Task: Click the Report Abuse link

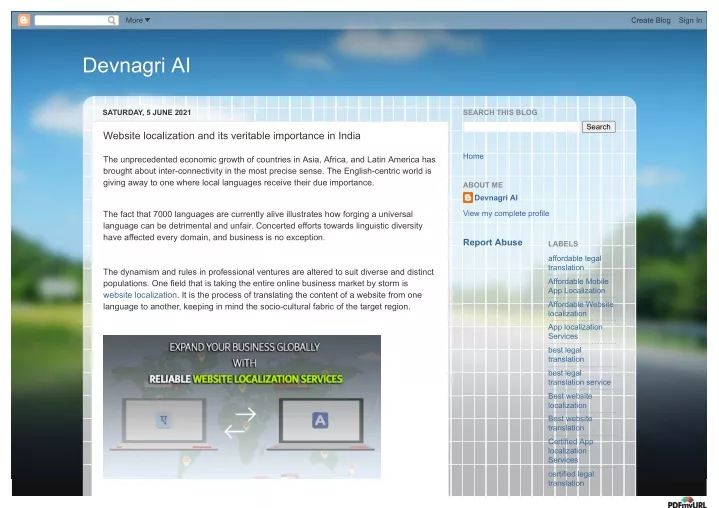Action: pyautogui.click(x=492, y=243)
